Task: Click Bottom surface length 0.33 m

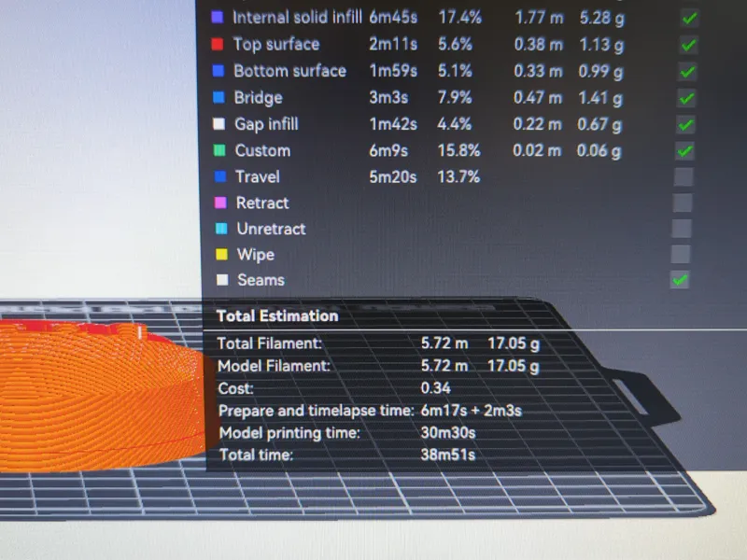Action: click(x=539, y=72)
